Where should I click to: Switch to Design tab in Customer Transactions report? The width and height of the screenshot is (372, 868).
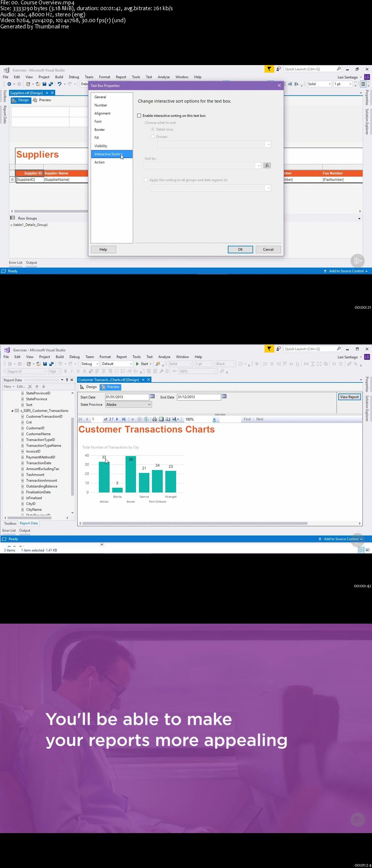tap(88, 387)
